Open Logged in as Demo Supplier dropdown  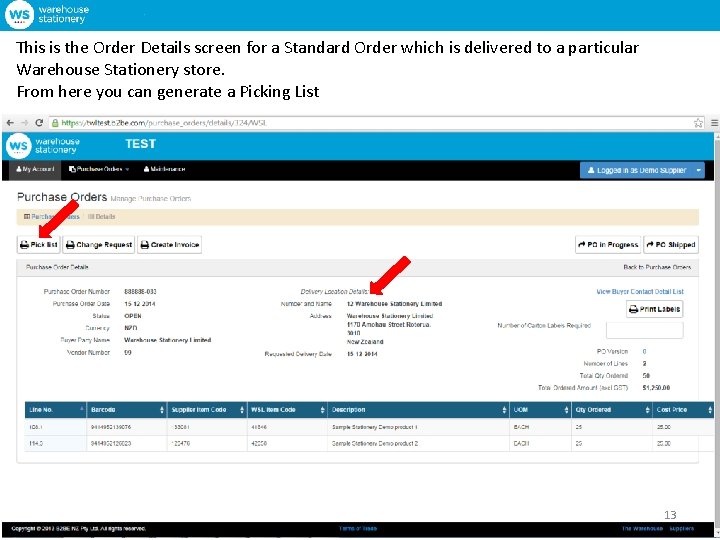(641, 170)
